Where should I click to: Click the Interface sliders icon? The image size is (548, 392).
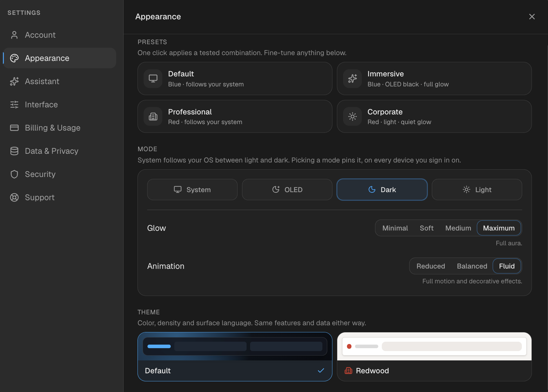coord(14,104)
